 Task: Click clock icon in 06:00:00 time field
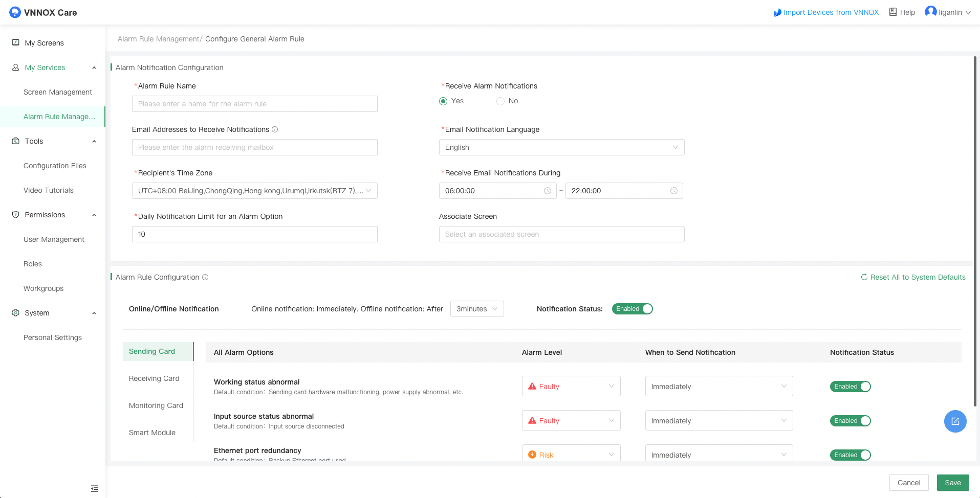click(x=547, y=191)
